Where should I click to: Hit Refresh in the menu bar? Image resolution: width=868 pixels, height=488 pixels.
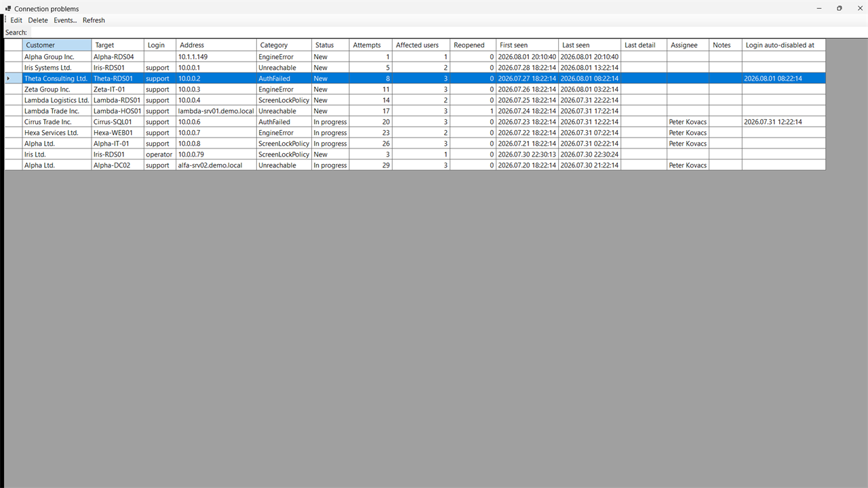click(94, 20)
